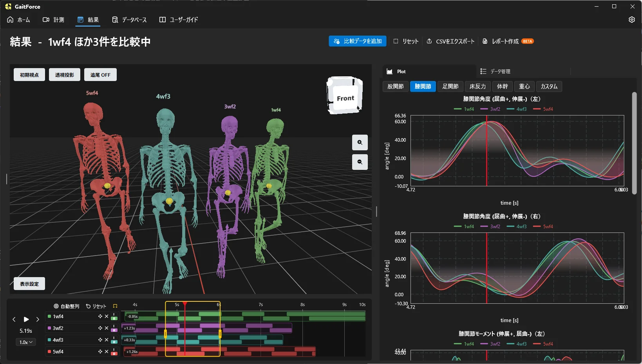Toggle the R foot track for 5wf4
Viewport: 642px width, 364px height.
click(x=114, y=354)
